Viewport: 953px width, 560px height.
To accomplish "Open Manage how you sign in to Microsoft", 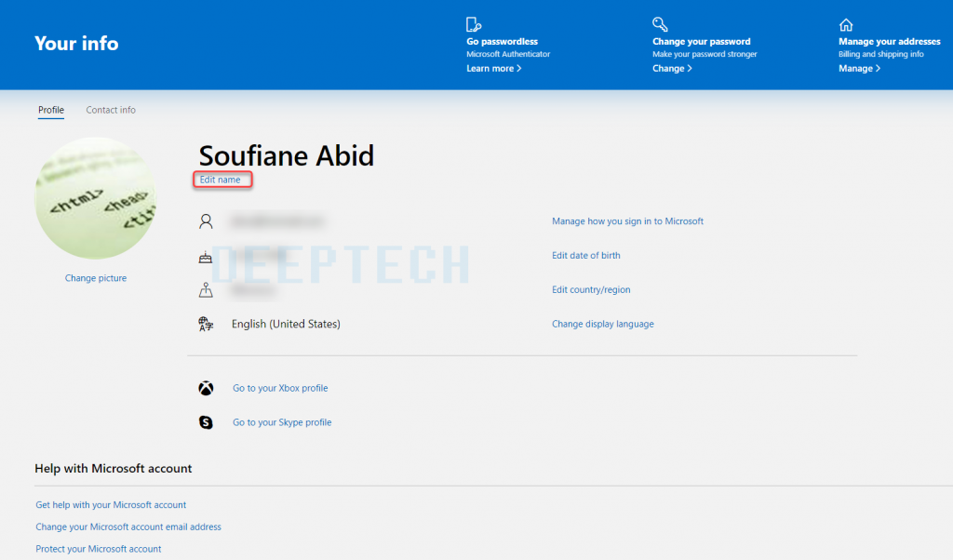I will click(x=628, y=221).
